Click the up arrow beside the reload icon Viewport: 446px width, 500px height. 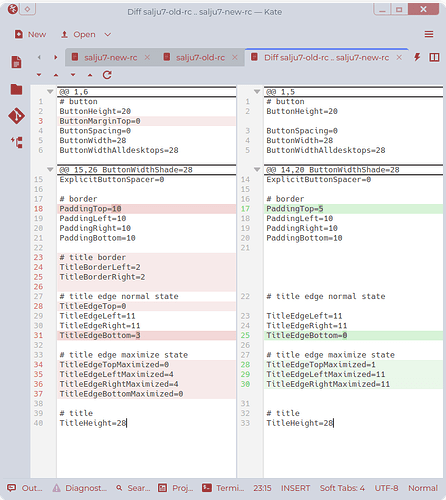[90, 75]
